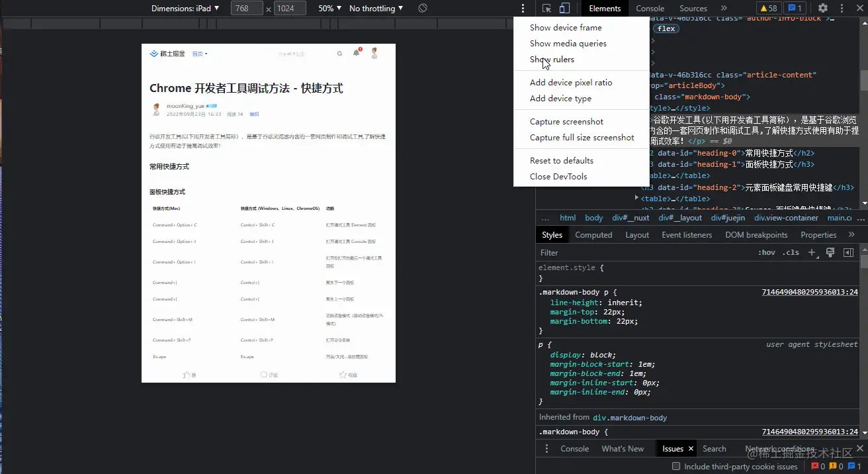Click the breadcrumb ellipsis in DOM path
This screenshot has height=474, width=868.
[545, 218]
